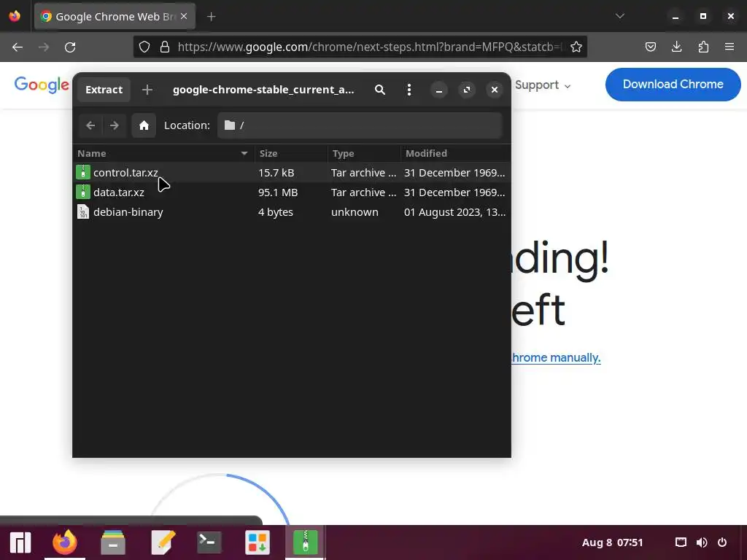This screenshot has width=747, height=560.
Task: Select the debian-binary file row
Action: pos(292,212)
